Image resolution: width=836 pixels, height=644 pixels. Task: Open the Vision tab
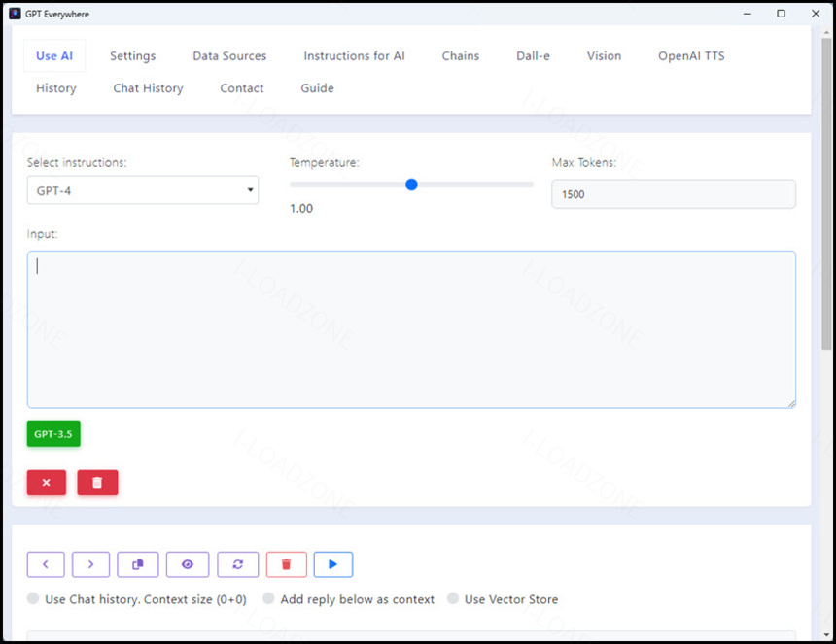coord(604,56)
